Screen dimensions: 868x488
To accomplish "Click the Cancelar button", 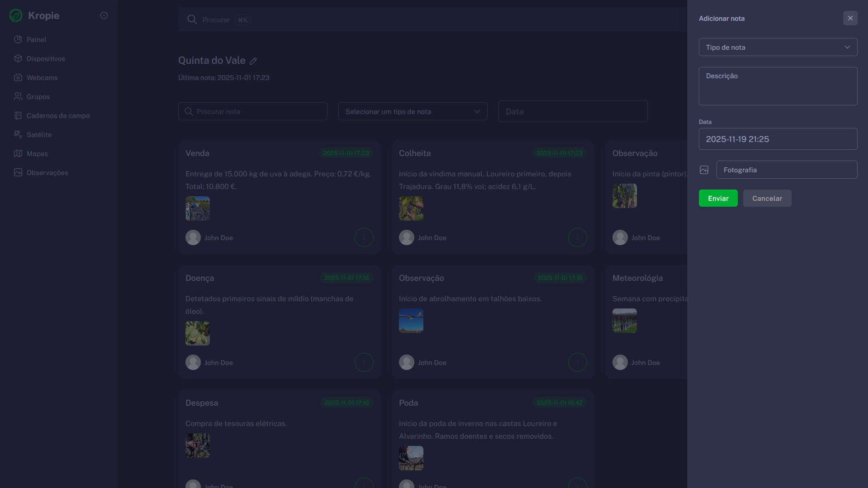I will click(x=767, y=199).
